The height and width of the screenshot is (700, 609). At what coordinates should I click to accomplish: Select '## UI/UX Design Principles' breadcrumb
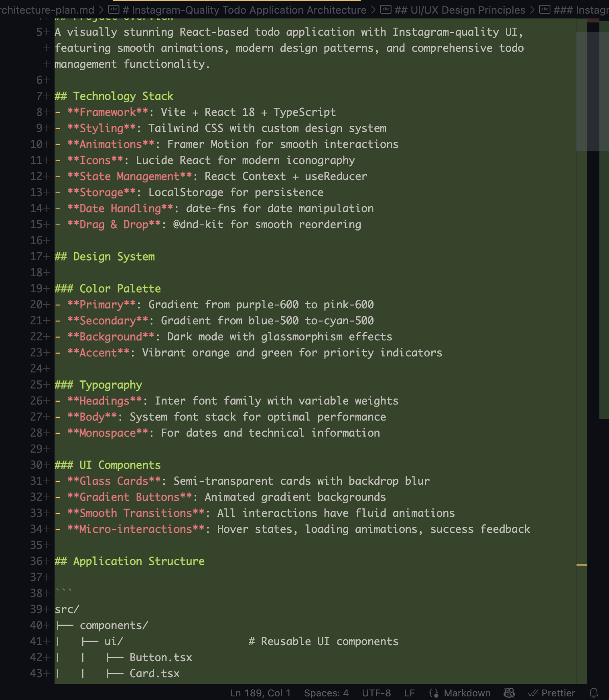(460, 10)
